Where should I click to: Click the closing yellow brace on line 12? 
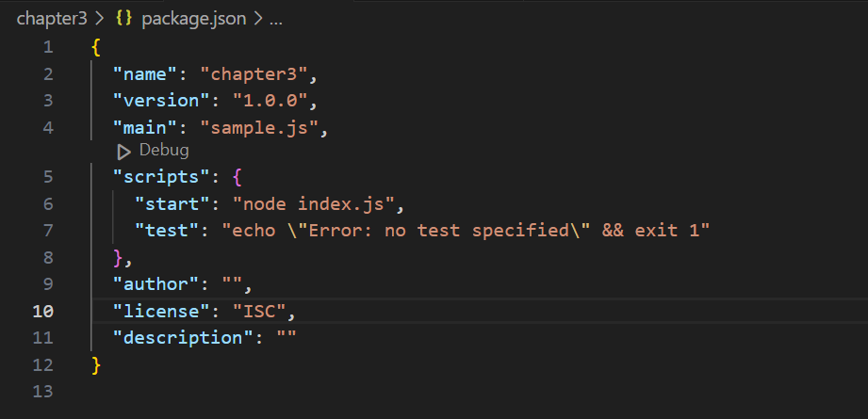point(96,364)
